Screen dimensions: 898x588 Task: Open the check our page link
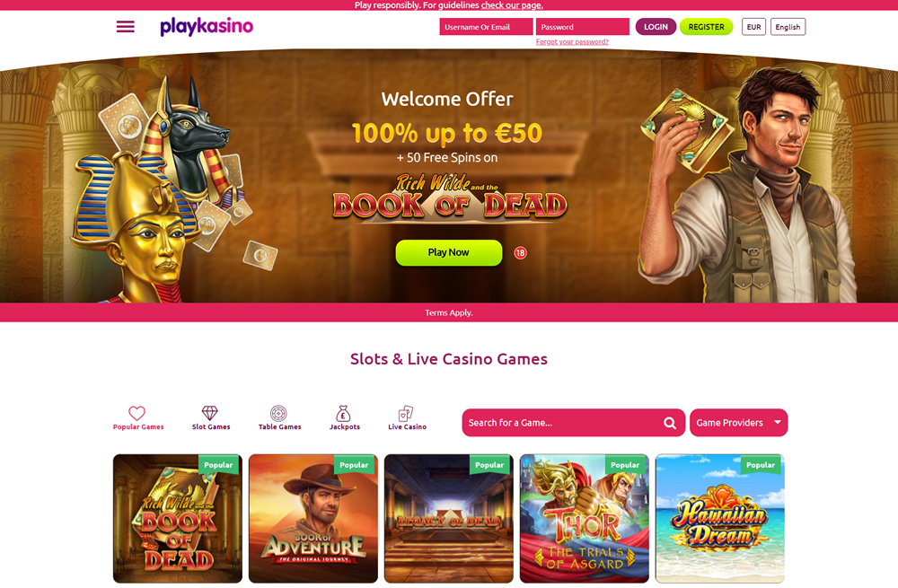512,5
